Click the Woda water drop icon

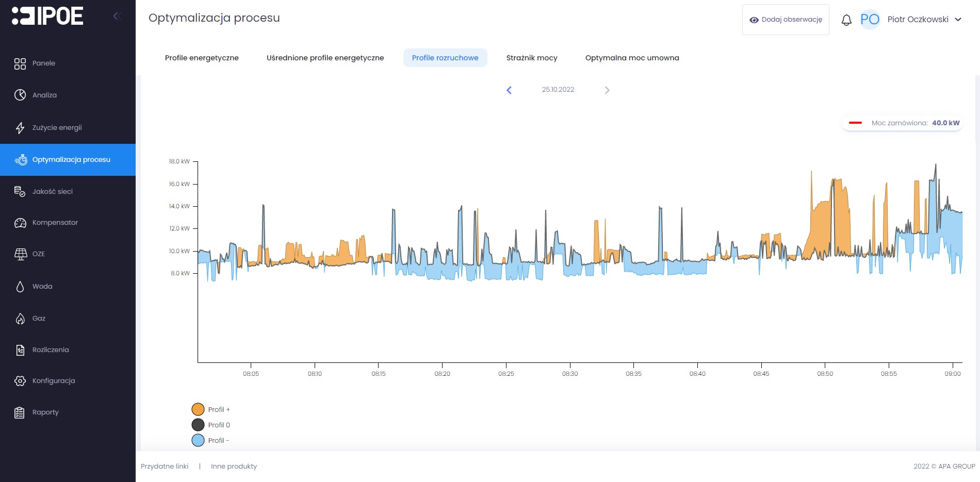pos(20,287)
